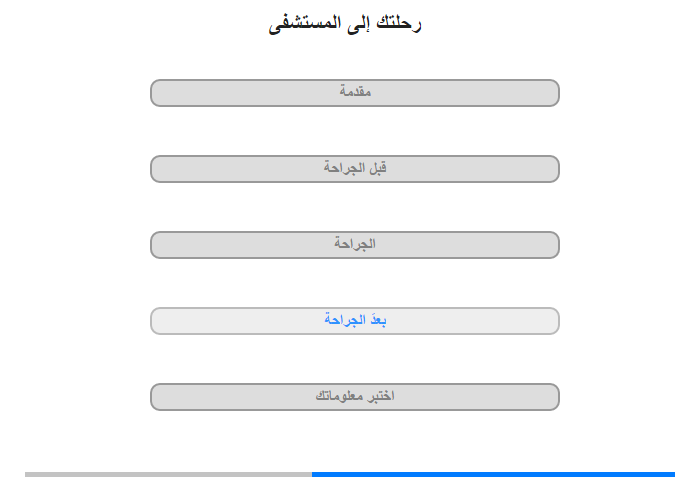Select the قبل الجراحة button

coord(354,169)
